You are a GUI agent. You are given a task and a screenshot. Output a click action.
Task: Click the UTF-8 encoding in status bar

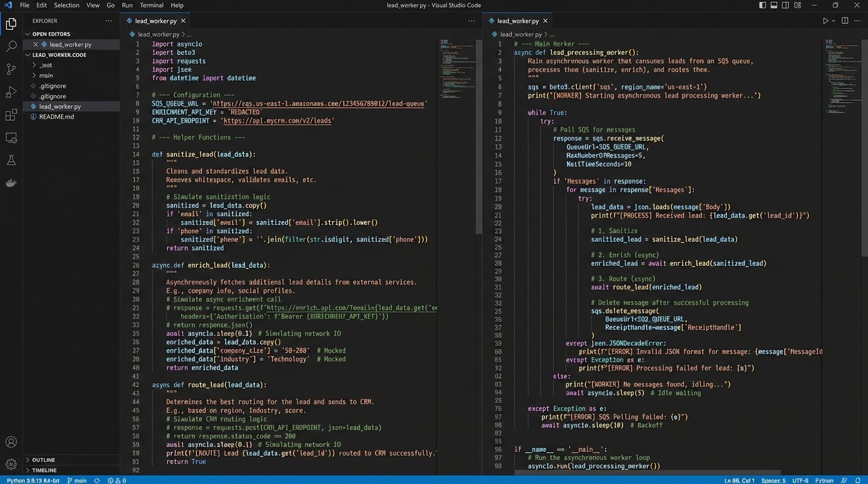[x=800, y=480]
